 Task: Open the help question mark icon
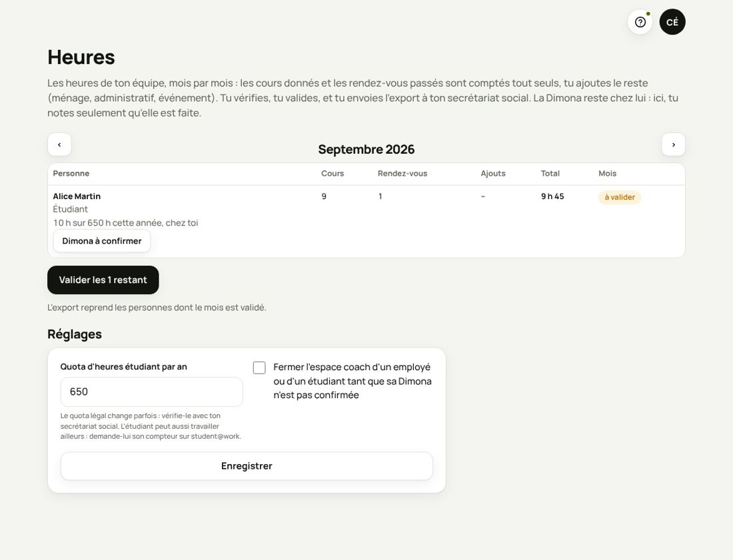click(640, 22)
